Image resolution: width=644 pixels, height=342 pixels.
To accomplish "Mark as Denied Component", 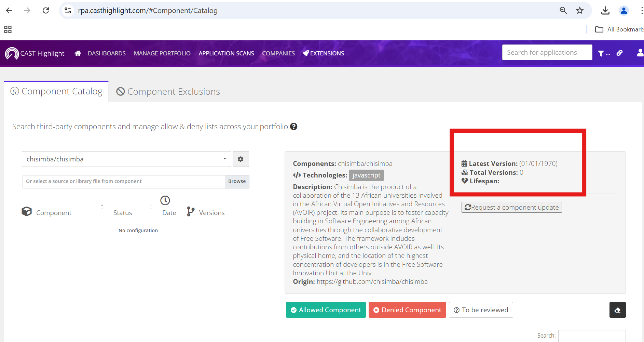I will point(407,310).
